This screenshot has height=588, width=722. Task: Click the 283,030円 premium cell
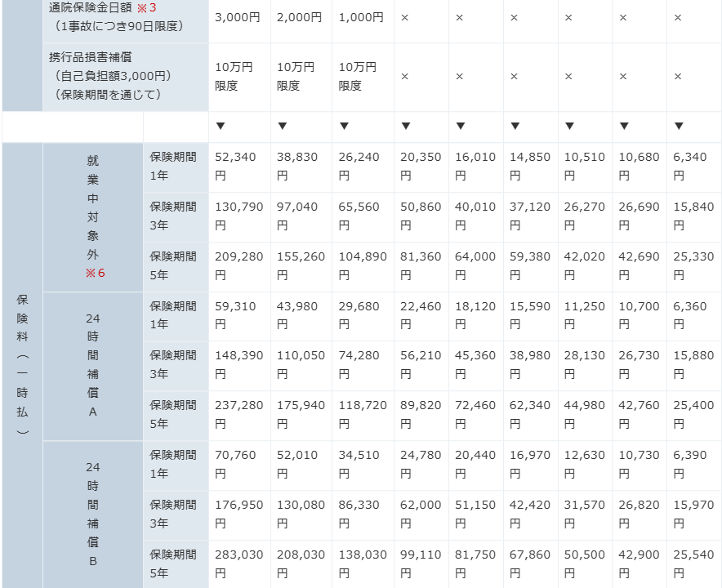click(239, 564)
